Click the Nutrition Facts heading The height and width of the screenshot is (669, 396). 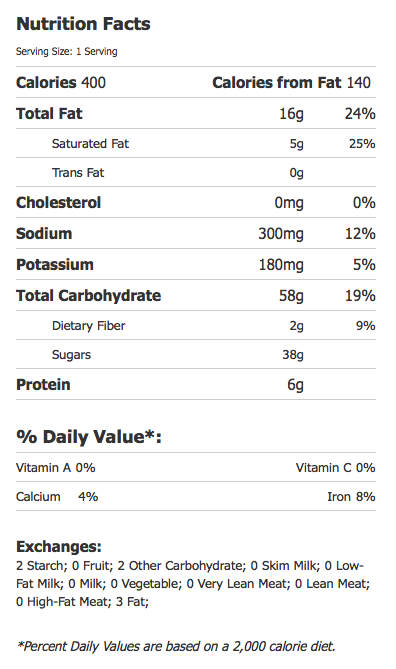tap(83, 24)
